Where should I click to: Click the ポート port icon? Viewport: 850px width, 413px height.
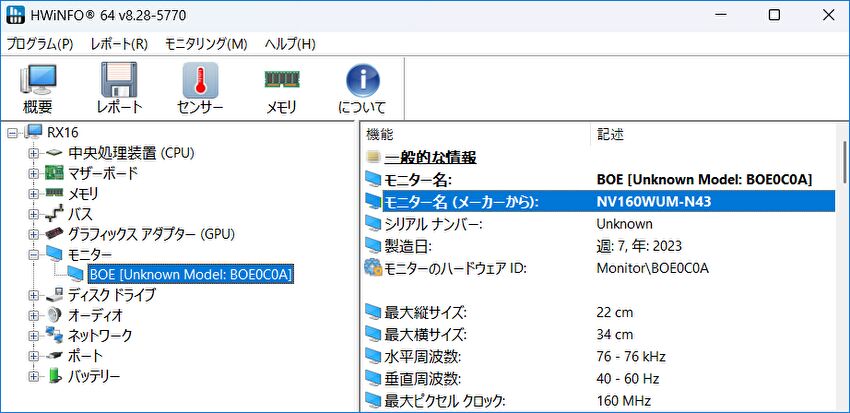[x=54, y=356]
